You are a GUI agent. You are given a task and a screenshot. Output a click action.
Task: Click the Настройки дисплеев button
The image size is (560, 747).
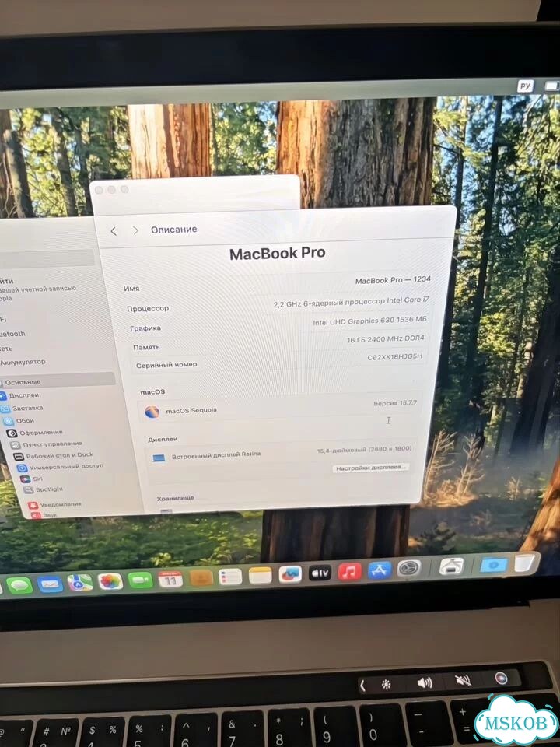(370, 468)
